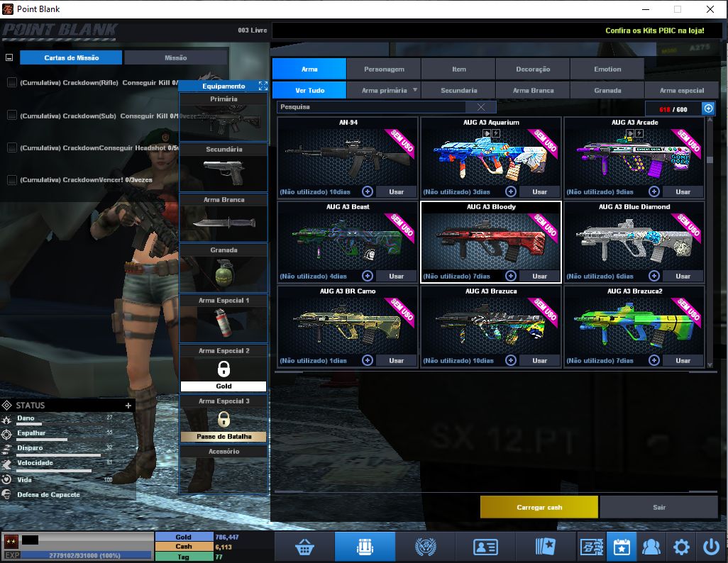This screenshot has height=563, width=728.
Task: Open the player profile ID card icon
Action: 485,547
